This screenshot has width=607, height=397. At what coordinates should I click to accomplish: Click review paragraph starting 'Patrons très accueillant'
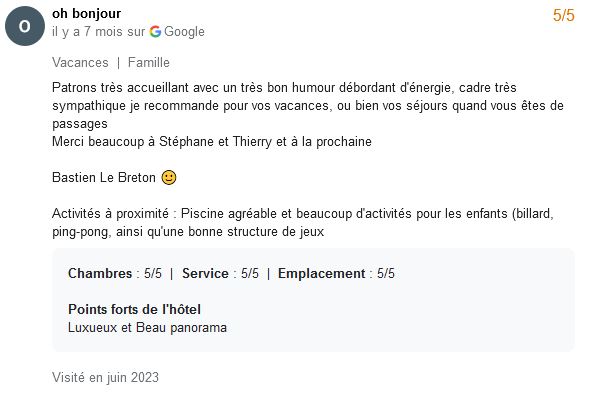tap(308, 105)
